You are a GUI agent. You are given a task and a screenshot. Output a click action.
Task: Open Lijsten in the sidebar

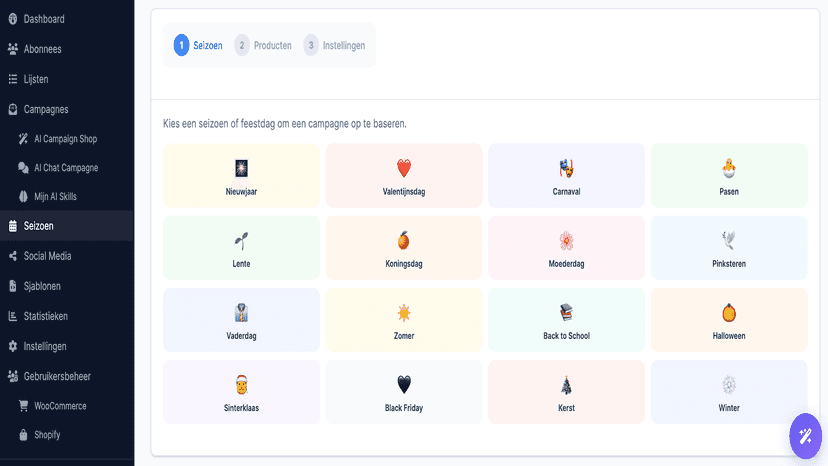coord(67,79)
